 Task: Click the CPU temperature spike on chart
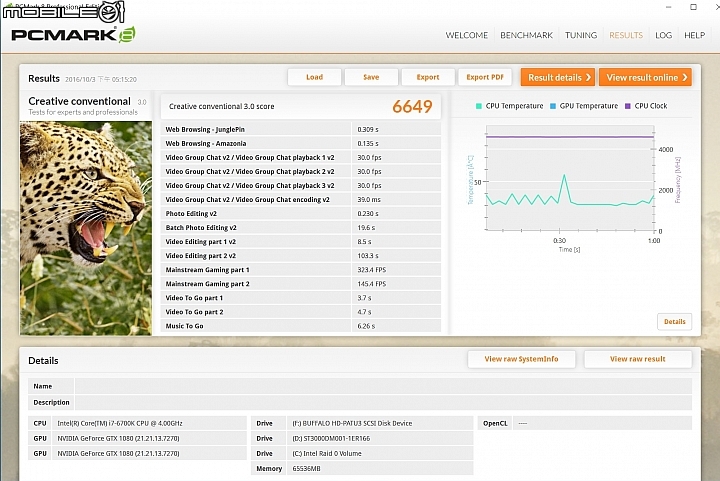click(x=564, y=176)
